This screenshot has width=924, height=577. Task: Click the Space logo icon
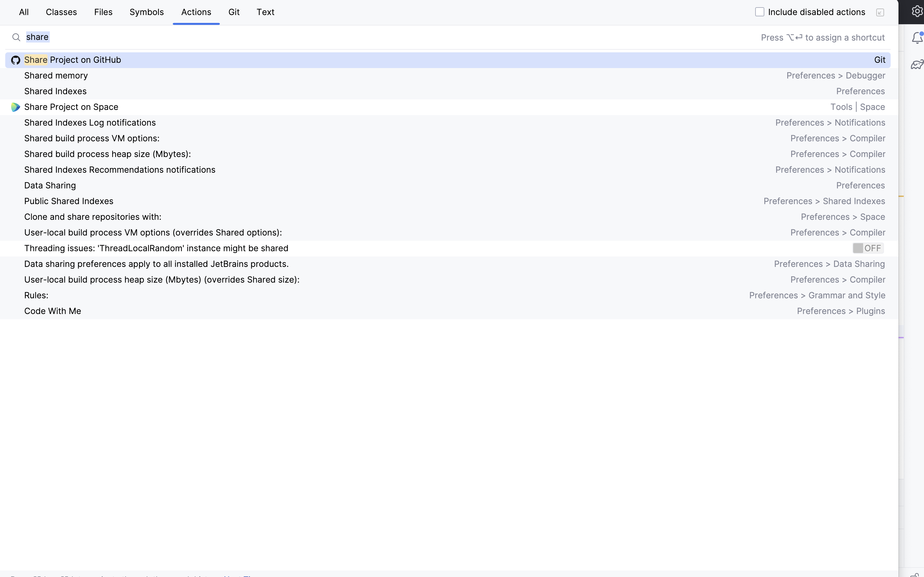point(16,107)
